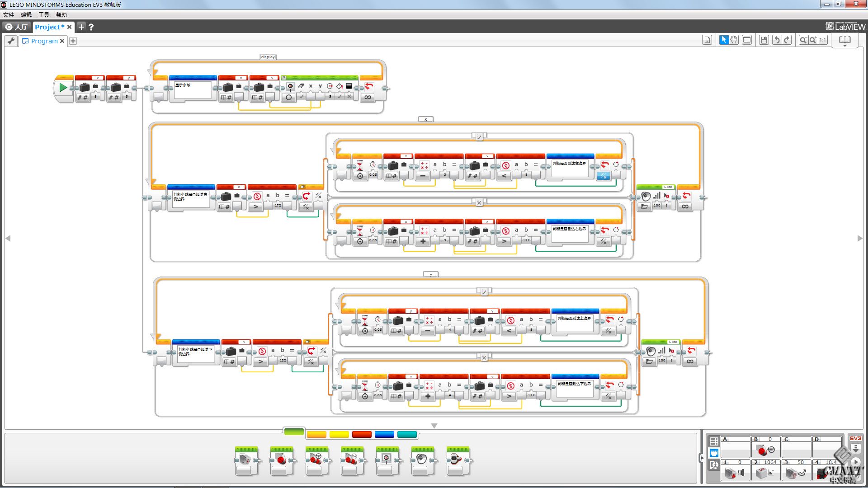
Task: Open the plus math mode in x loop
Action: coord(422,241)
